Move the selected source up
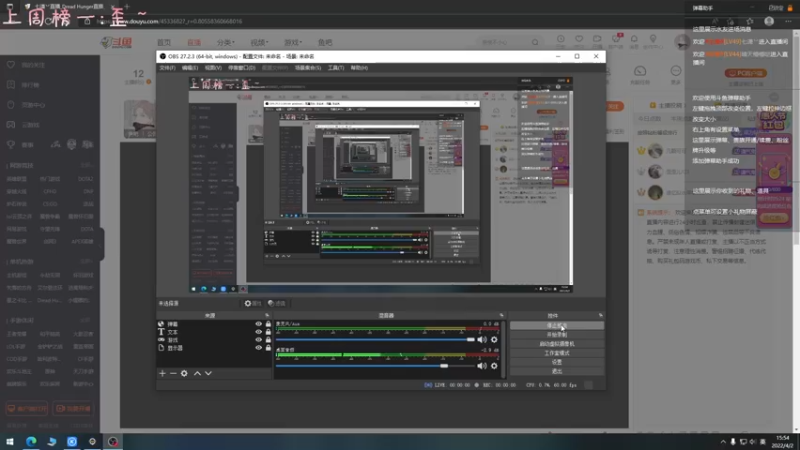 [x=197, y=373]
